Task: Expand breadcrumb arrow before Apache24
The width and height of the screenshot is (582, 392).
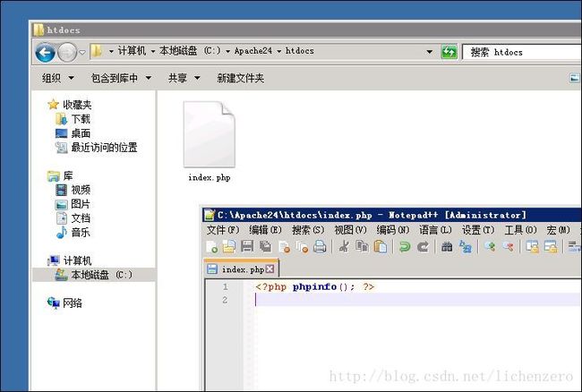Action: (x=227, y=51)
